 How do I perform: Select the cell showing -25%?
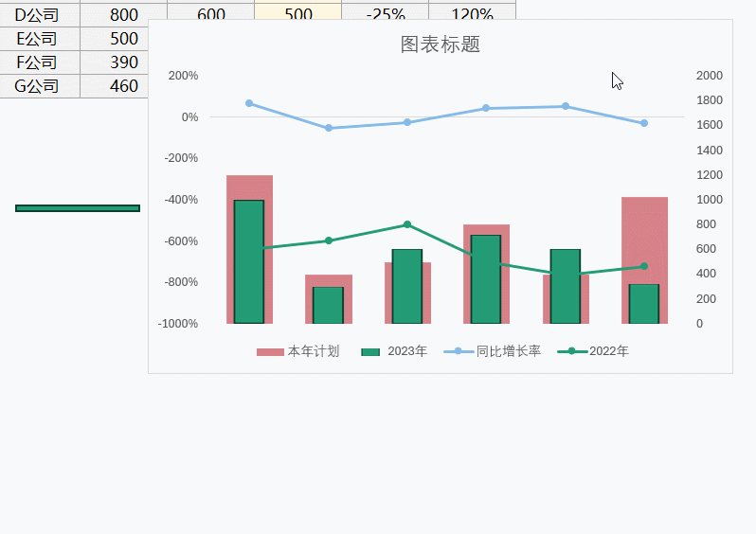[385, 11]
